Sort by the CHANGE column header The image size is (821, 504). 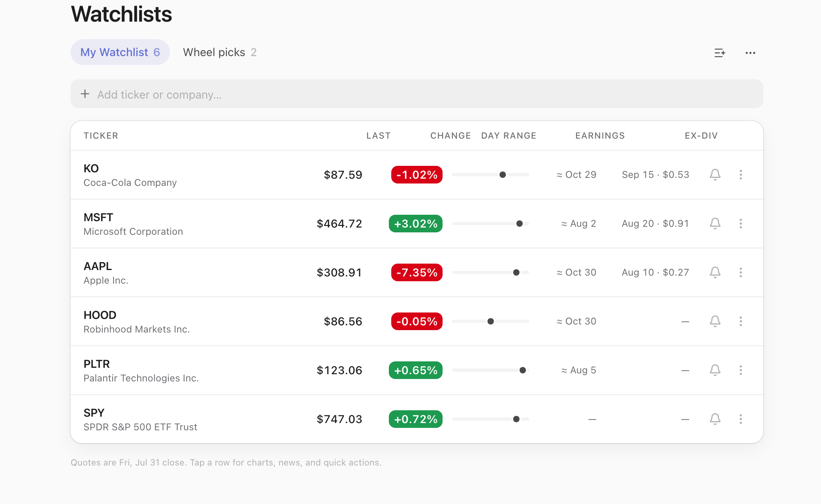pyautogui.click(x=451, y=136)
